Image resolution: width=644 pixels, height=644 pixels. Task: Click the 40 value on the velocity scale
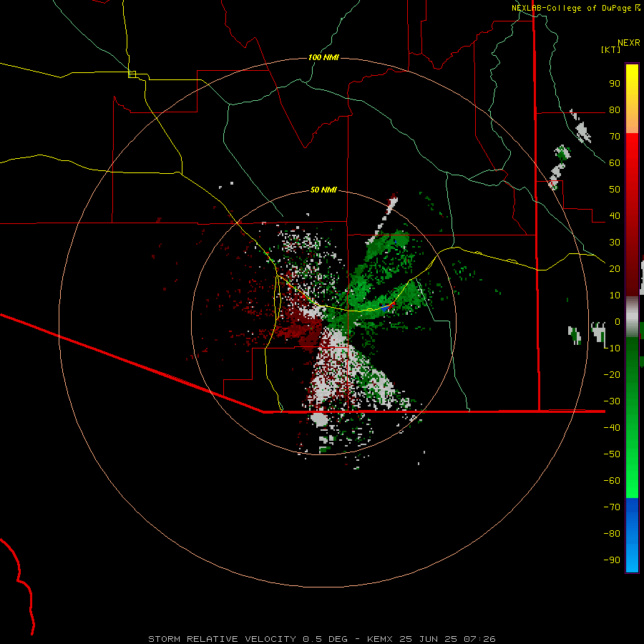[615, 216]
